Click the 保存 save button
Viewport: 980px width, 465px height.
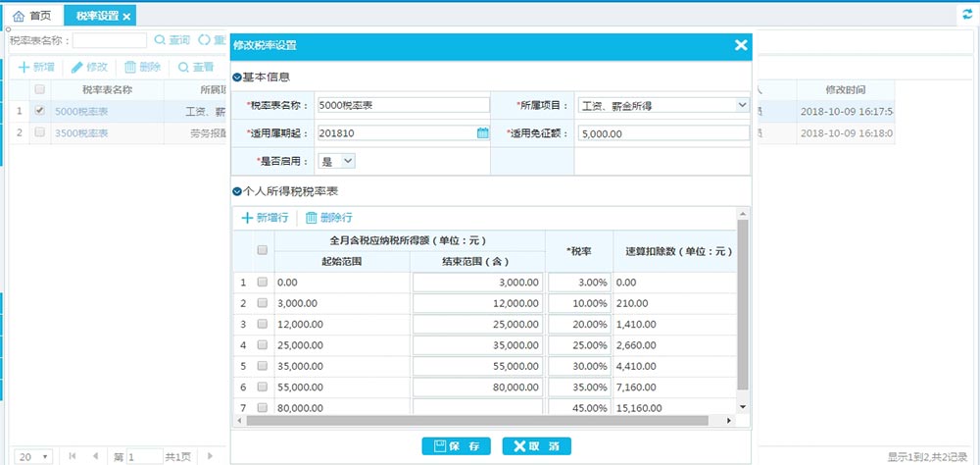[457, 446]
